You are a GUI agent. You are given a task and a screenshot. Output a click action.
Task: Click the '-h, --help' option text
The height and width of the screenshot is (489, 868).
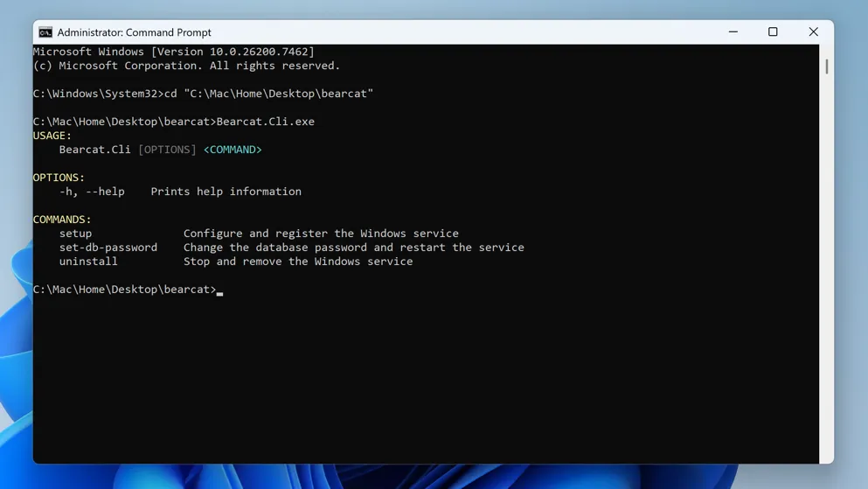[92, 192]
